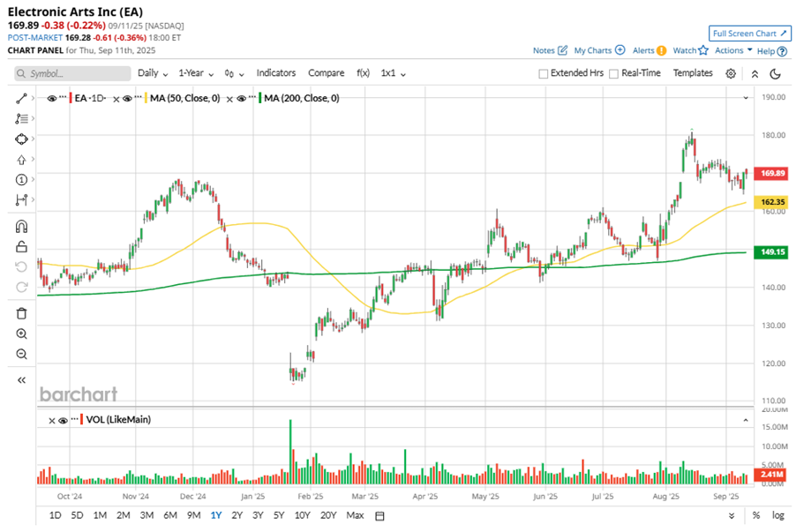Open the Daily interval dropdown
The height and width of the screenshot is (532, 796).
tap(153, 73)
